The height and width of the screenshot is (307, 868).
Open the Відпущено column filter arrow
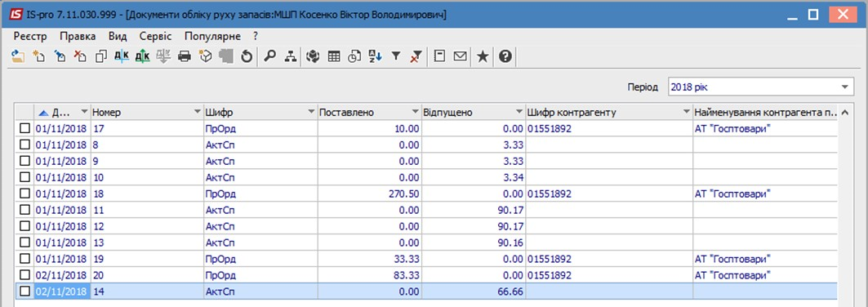519,113
